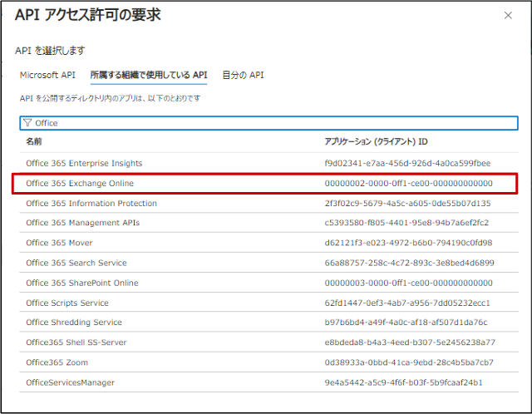Click the アプリケーション (クライアント) ID column header

[x=376, y=141]
